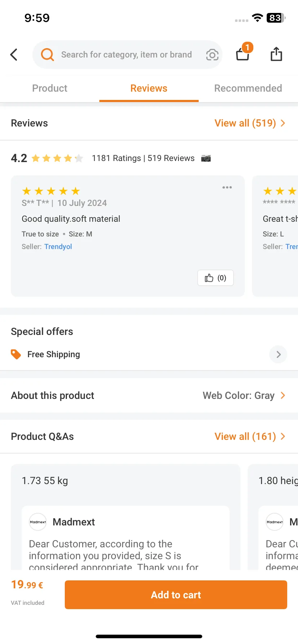Tap the orange Free Shipping tag icon
Viewport: 298px width, 644px height.
click(x=16, y=354)
